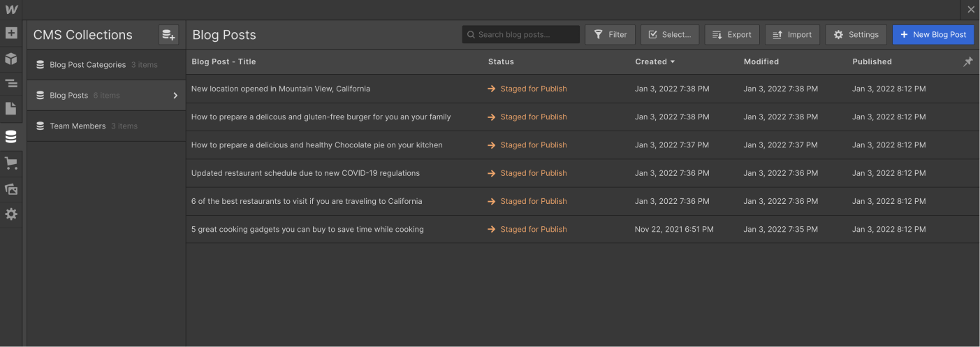The height and width of the screenshot is (347, 980).
Task: Pin the Blog Posts table columns
Action: pyautogui.click(x=967, y=62)
